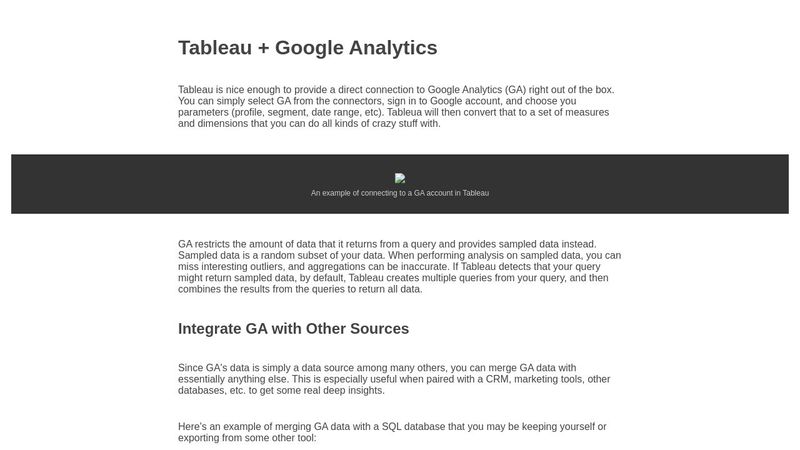Click the line starting 'You can simply select GA'
This screenshot has width=800, height=450.
click(x=377, y=101)
